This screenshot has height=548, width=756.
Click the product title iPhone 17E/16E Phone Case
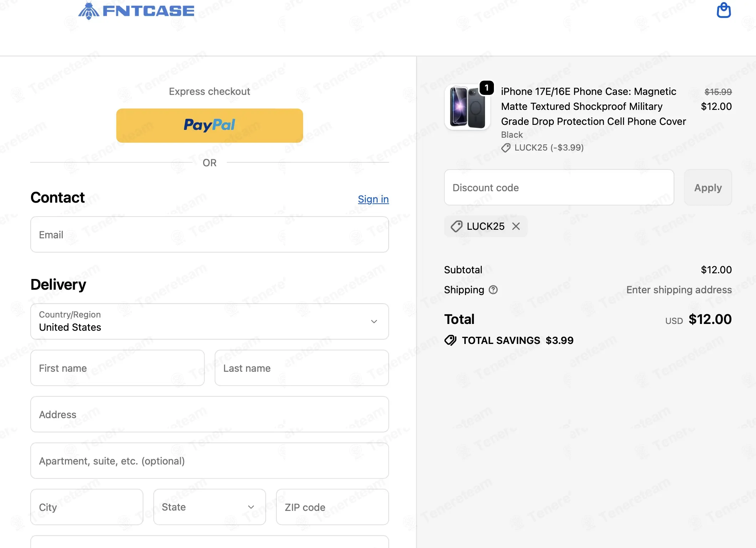click(x=593, y=106)
